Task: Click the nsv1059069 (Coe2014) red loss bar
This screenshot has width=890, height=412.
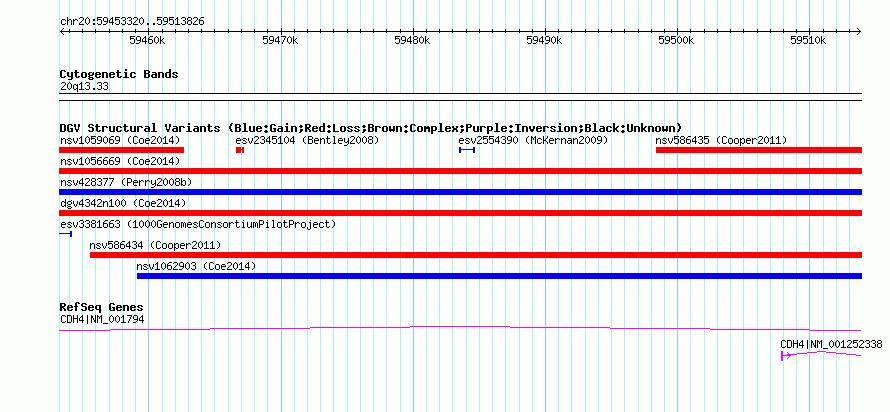Action: [x=121, y=150]
